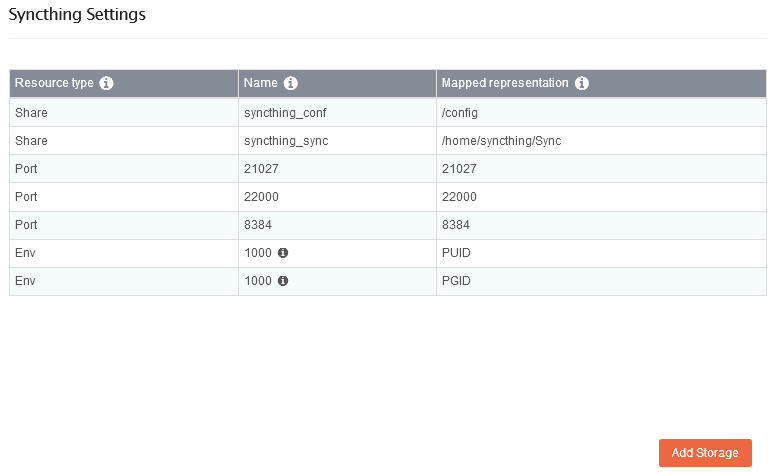Screen dimensions: 774x472
Task: Click port 21027 in the Name column
Action: click(261, 169)
